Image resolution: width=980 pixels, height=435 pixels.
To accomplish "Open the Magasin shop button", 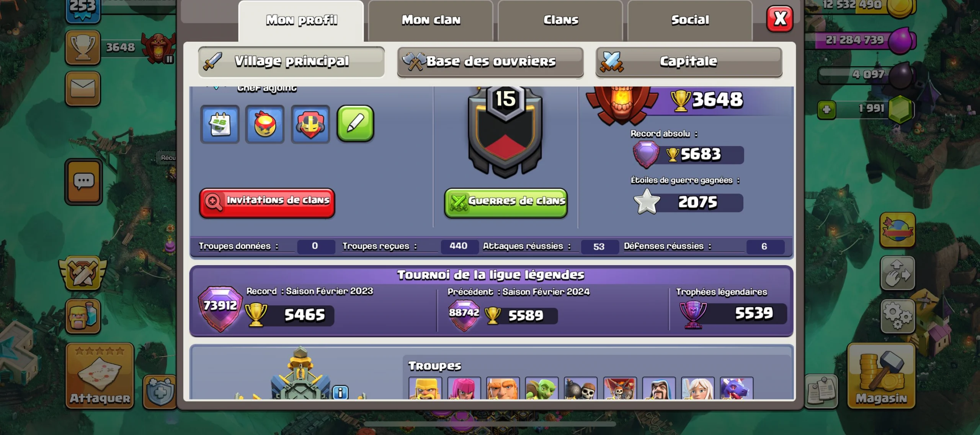I will coord(881,376).
